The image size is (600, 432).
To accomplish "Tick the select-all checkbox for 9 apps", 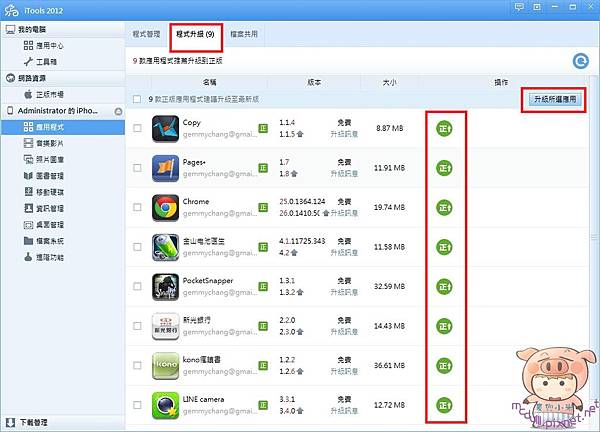I will coord(137,99).
